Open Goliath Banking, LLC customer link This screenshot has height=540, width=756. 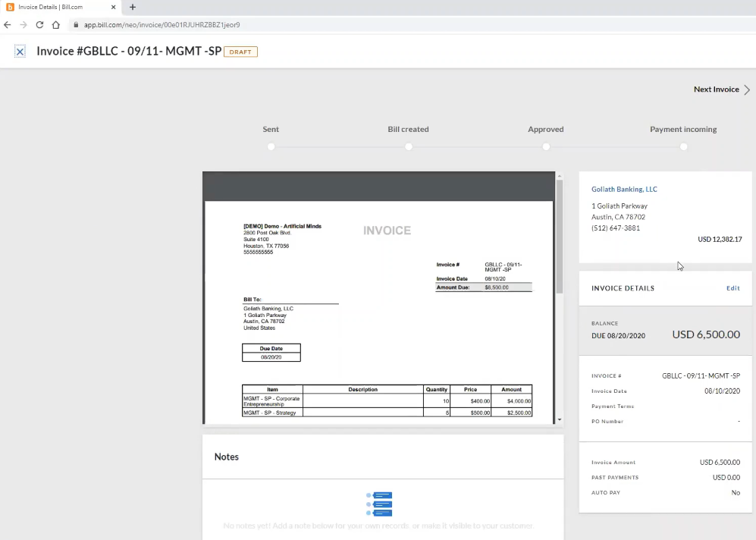click(x=624, y=189)
